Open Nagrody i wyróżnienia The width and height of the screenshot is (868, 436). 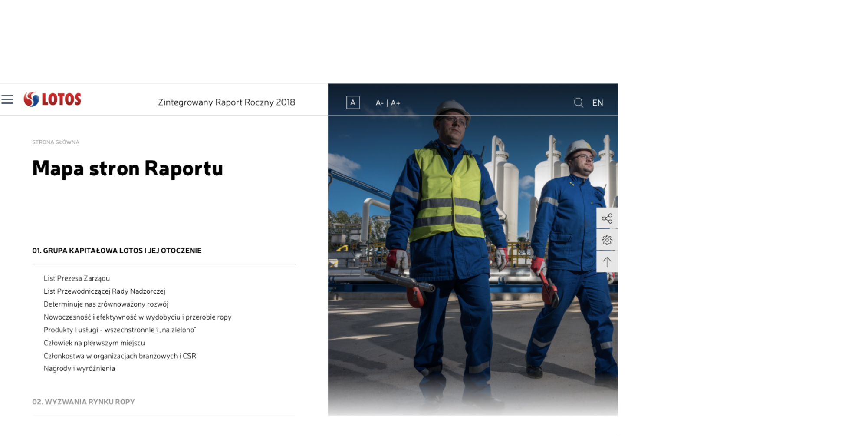pyautogui.click(x=79, y=368)
